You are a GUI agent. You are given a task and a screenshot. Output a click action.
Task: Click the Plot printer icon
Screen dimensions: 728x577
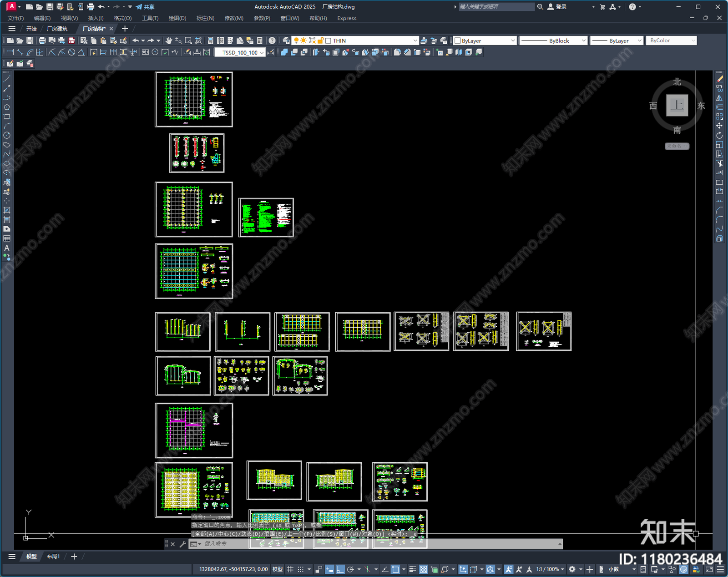tap(42, 40)
